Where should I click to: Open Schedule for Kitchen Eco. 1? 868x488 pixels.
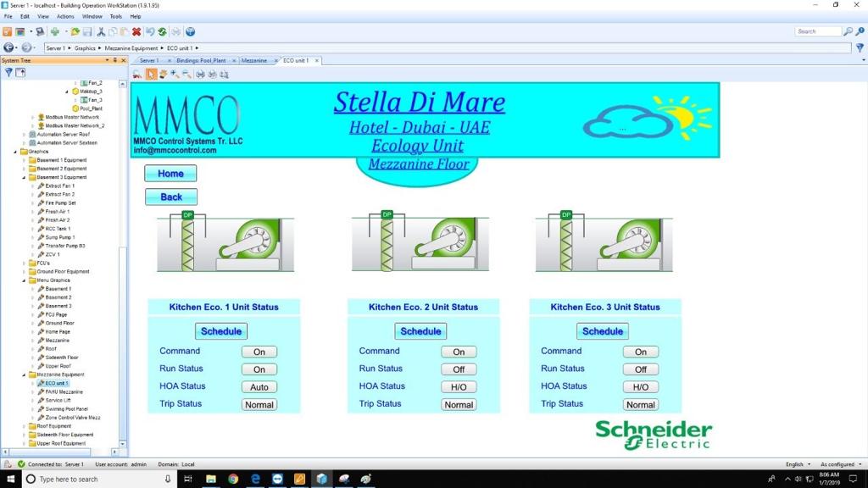click(221, 331)
